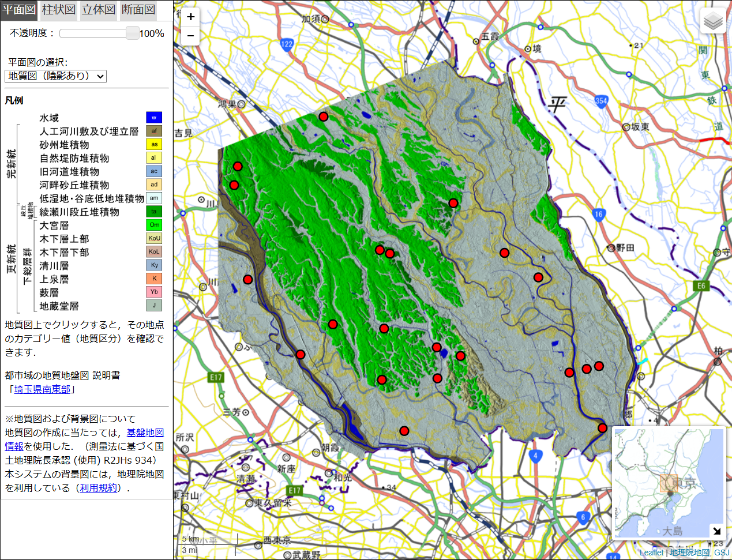Switch to the 立体図 tab
This screenshot has height=560, width=732.
[99, 10]
